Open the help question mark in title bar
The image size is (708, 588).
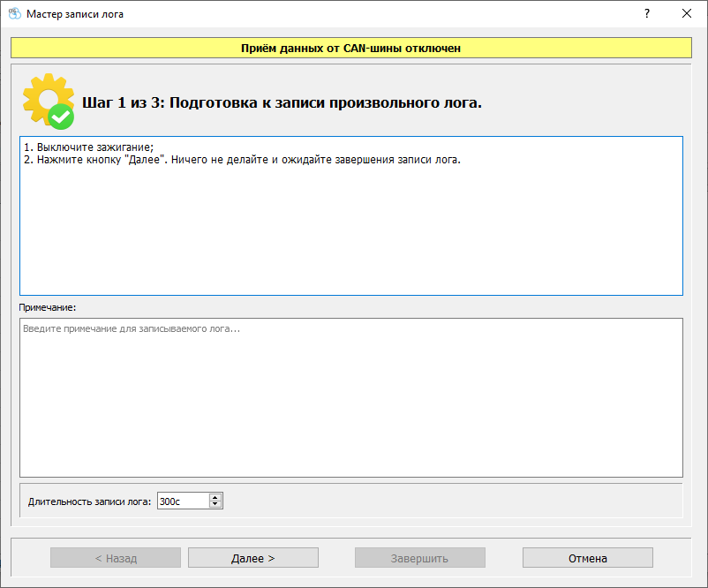pos(647,13)
